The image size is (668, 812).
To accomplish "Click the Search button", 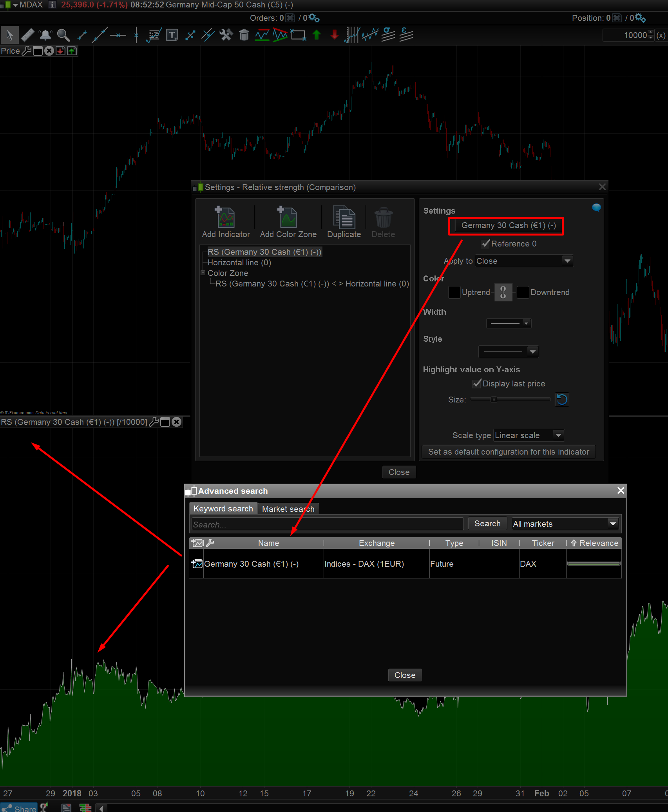I will 487,524.
